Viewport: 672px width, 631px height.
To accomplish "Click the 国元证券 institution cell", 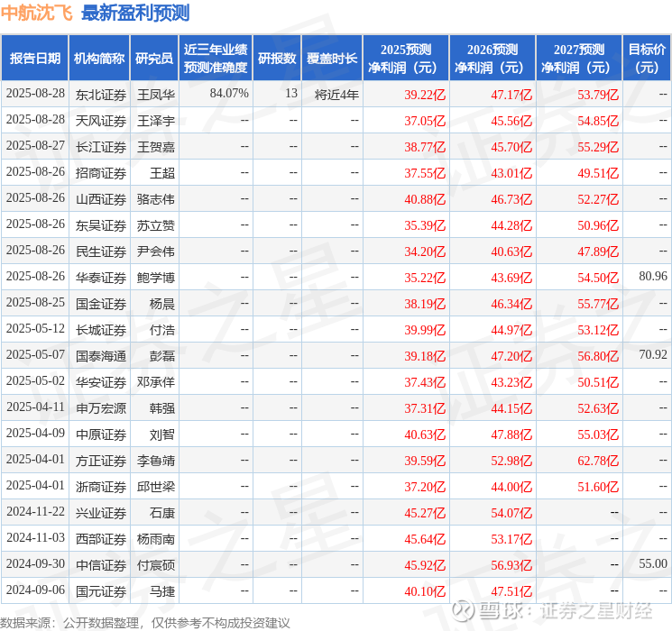I will click(101, 591).
